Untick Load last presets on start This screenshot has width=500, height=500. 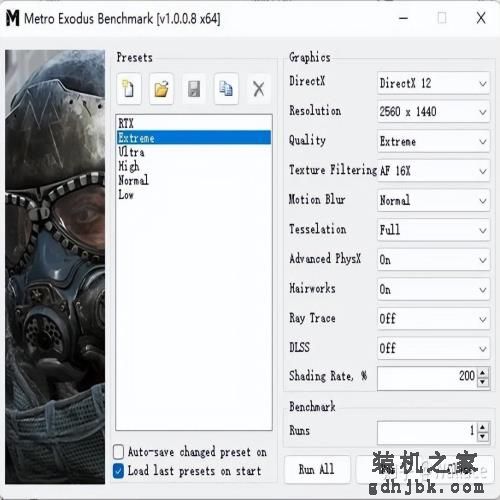[119, 471]
